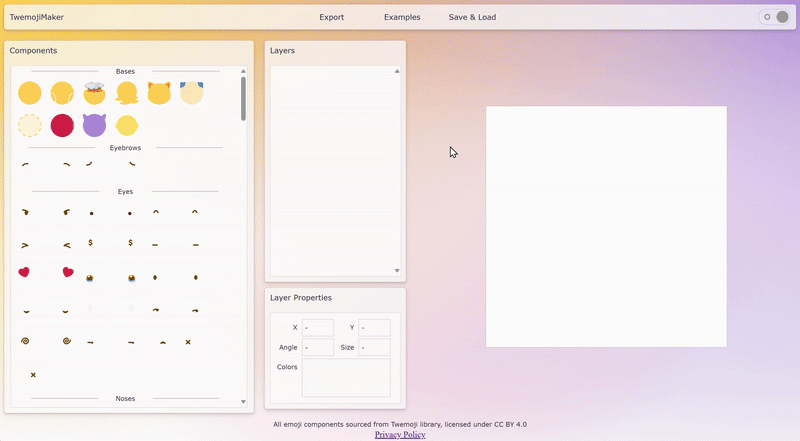The width and height of the screenshot is (800, 441).
Task: Pick the left spiral eye
Action: point(24,341)
